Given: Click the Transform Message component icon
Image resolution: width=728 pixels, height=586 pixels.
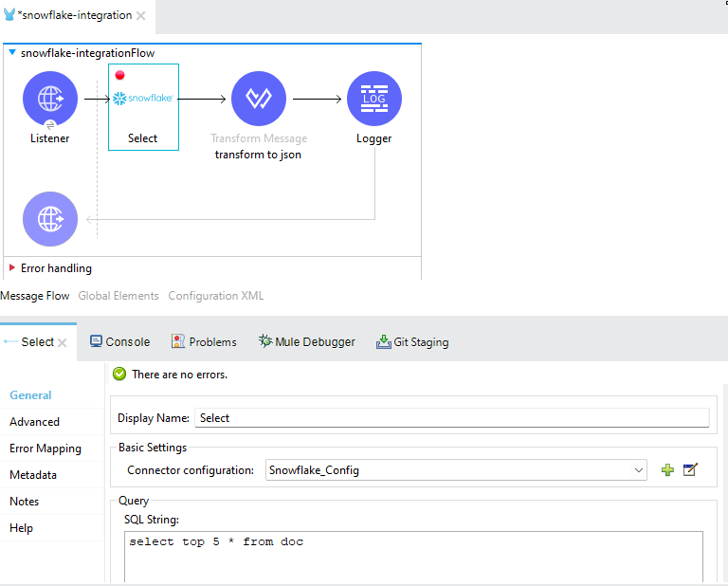Looking at the screenshot, I should point(259,99).
